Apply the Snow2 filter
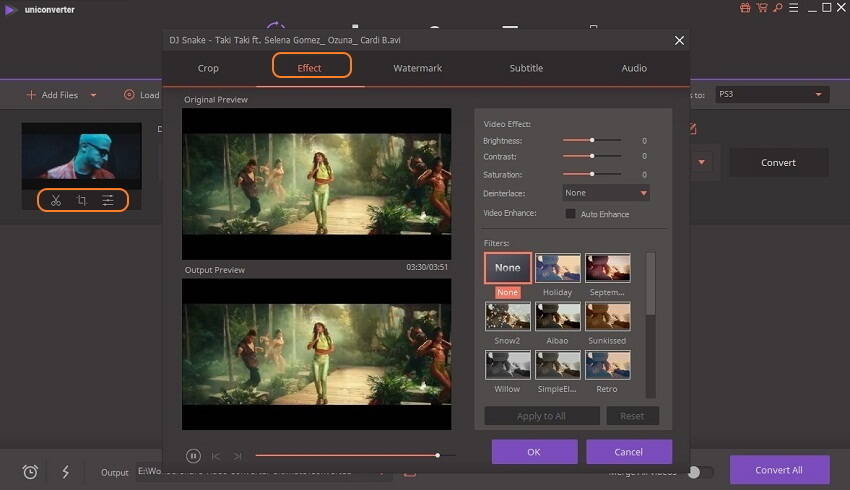This screenshot has width=850, height=490. coord(508,316)
